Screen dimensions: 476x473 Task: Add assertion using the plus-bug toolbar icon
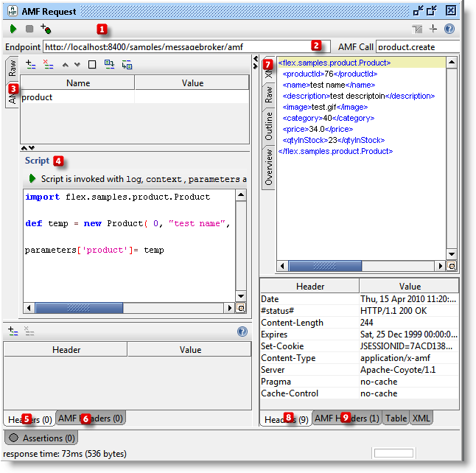pyautogui.click(x=46, y=29)
